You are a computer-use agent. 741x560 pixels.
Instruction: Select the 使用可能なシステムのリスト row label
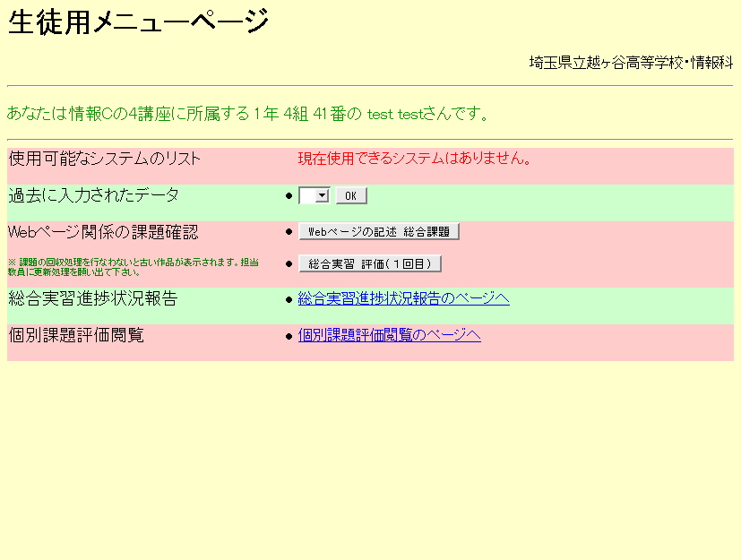click(x=104, y=159)
